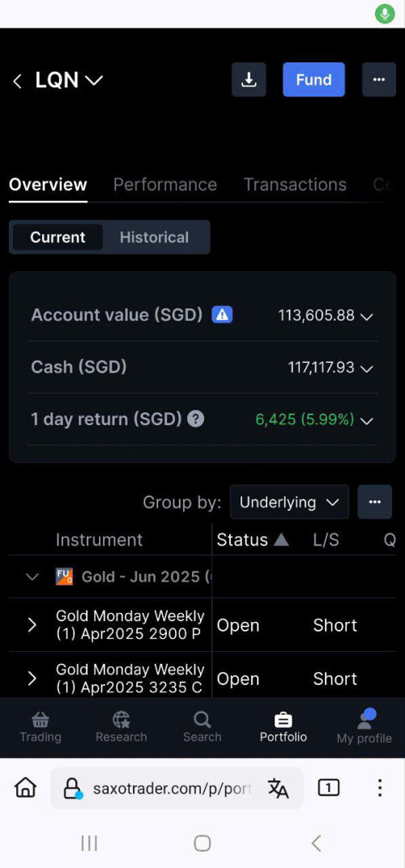This screenshot has height=868, width=405.
Task: Open the more options button beside Fund
Action: pos(379,79)
